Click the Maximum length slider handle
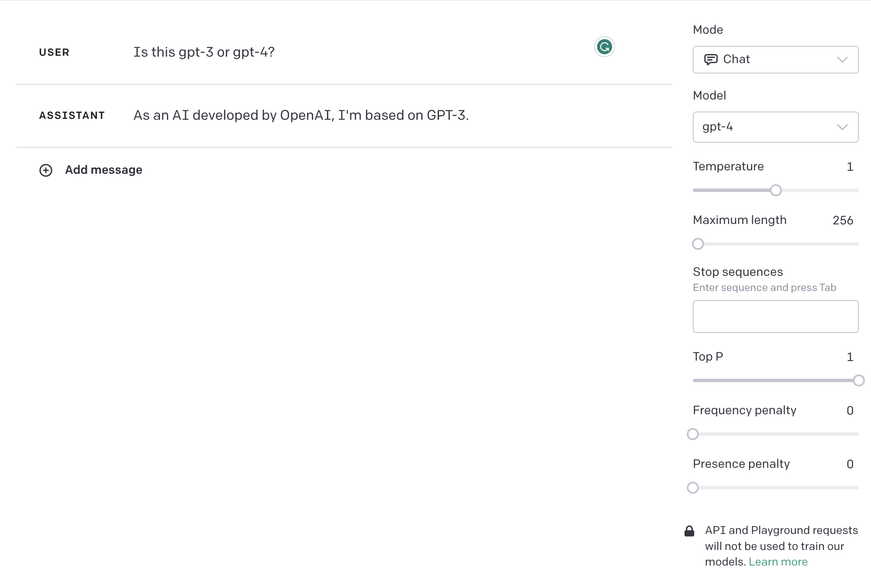This screenshot has height=588, width=871. (698, 244)
